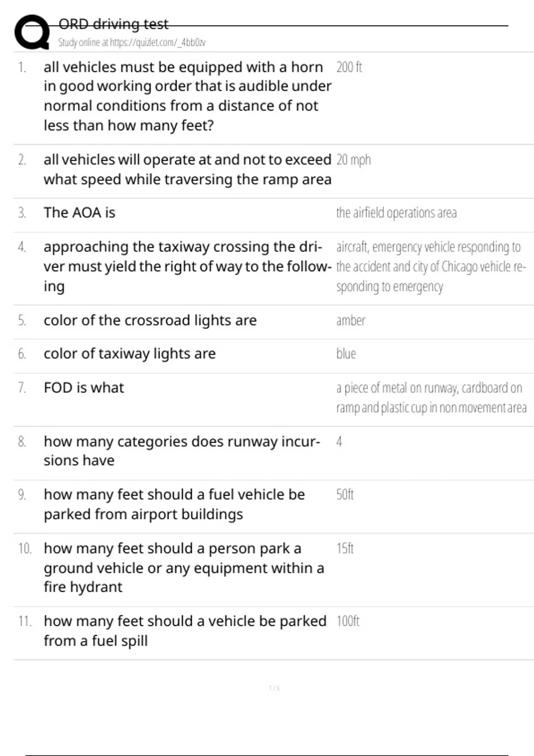Click the amber answer

tap(351, 320)
